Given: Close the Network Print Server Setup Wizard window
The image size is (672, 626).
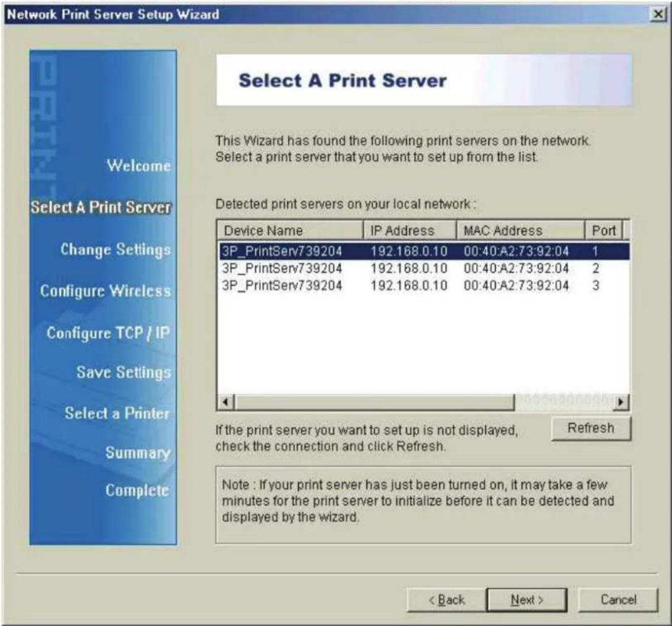Looking at the screenshot, I should pyautogui.click(x=658, y=14).
